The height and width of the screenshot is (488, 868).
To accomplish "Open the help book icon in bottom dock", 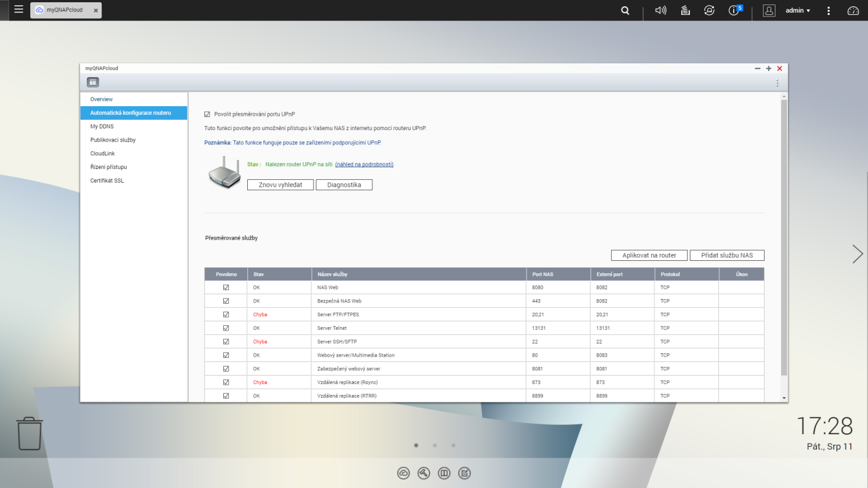I will [x=444, y=473].
